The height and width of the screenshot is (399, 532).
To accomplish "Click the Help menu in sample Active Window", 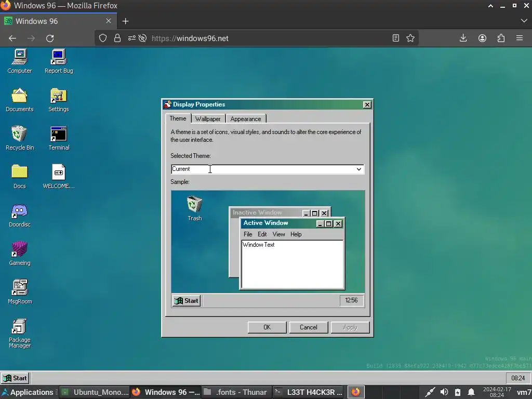I will 296,234.
